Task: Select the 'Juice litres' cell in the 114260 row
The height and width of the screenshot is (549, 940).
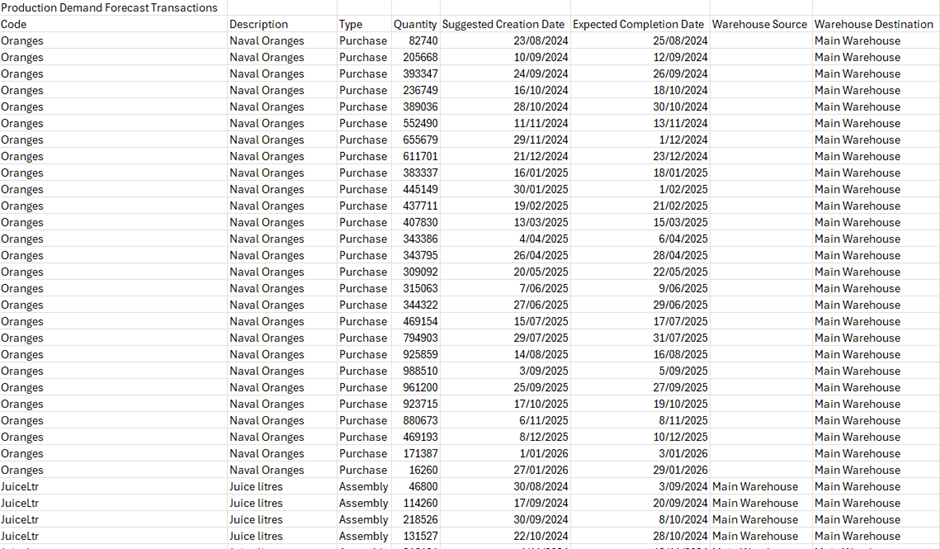Action: [x=256, y=503]
